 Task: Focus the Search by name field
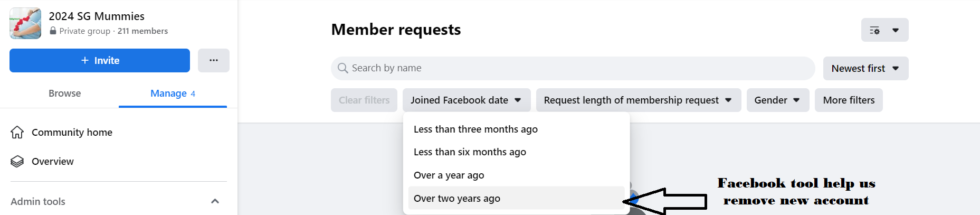pos(575,68)
